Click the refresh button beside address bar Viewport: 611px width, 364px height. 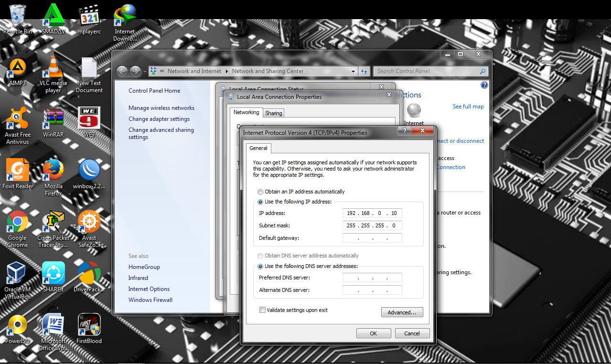click(x=364, y=71)
